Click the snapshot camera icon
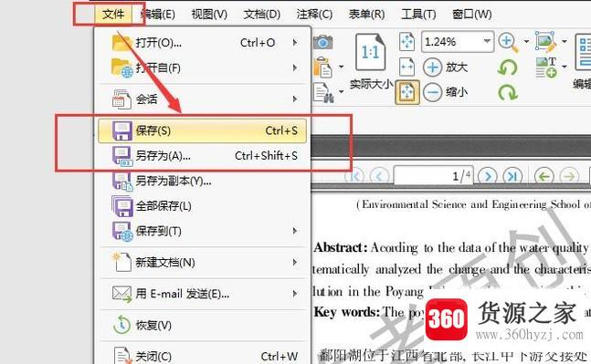The height and width of the screenshot is (364, 591). (323, 42)
